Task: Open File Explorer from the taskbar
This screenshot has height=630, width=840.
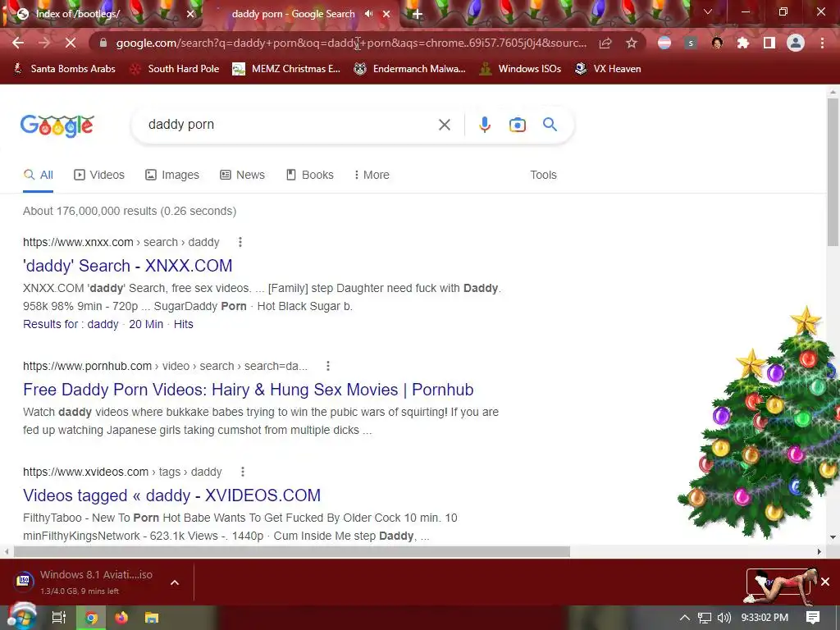Action: click(152, 618)
